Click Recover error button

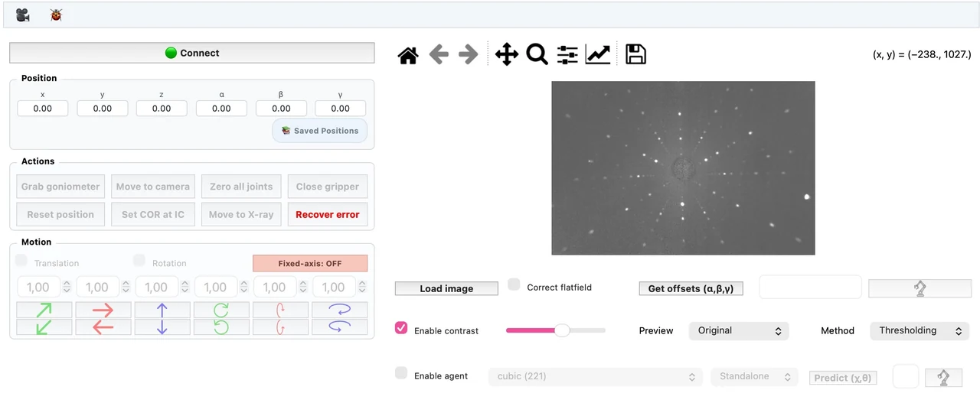pyautogui.click(x=328, y=215)
